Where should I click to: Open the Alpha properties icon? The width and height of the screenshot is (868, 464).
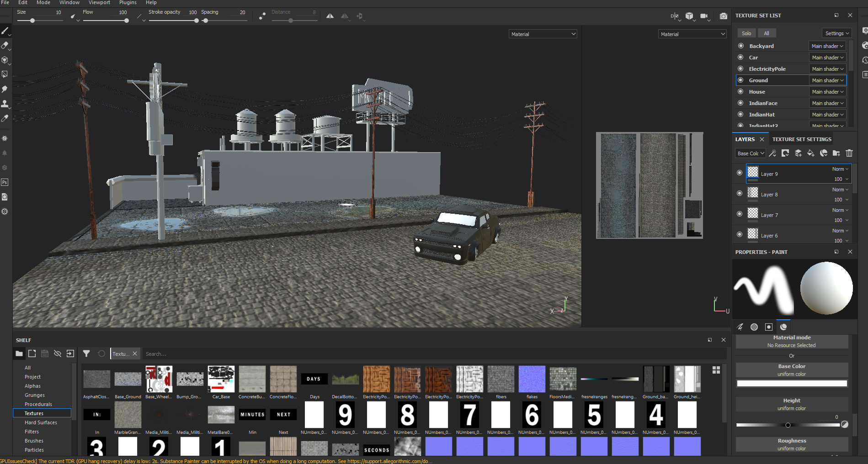click(x=754, y=327)
